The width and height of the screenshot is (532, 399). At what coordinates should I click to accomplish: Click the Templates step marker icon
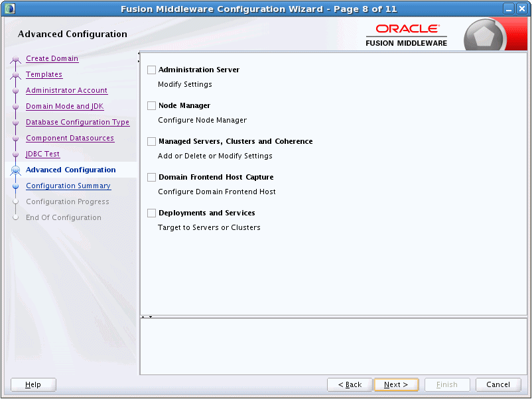click(x=16, y=76)
